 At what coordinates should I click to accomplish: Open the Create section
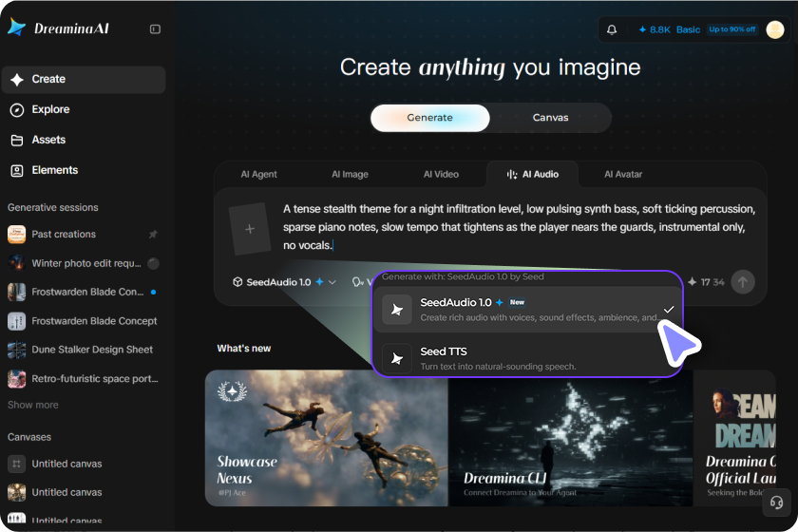pos(84,80)
